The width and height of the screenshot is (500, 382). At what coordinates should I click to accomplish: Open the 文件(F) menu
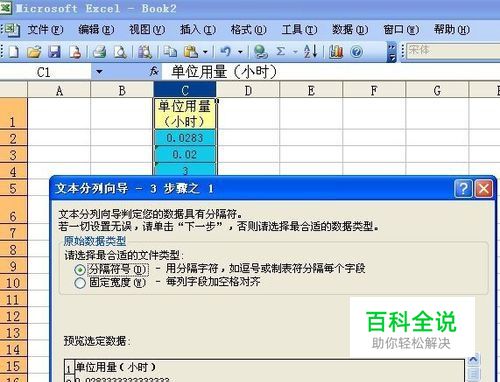click(x=45, y=30)
